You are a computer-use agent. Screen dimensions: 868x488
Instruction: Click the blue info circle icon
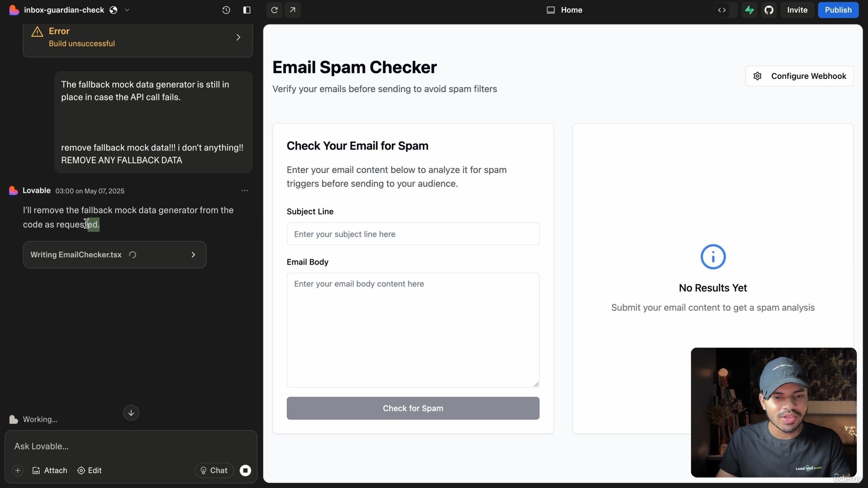[713, 257]
